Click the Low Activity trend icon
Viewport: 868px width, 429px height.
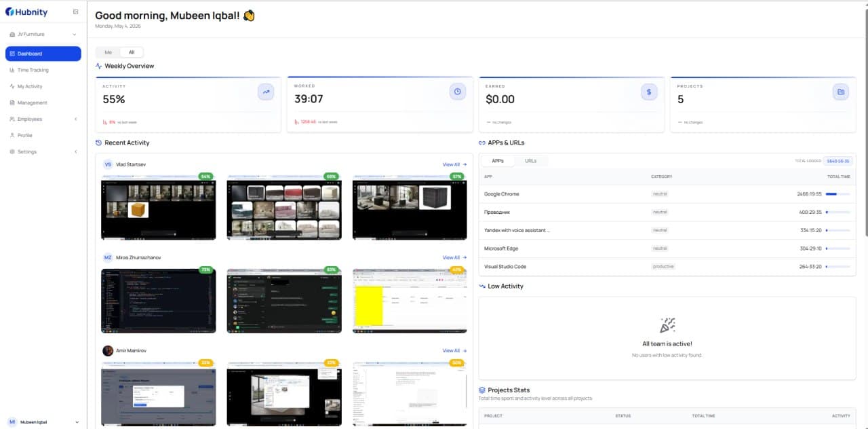coord(482,286)
